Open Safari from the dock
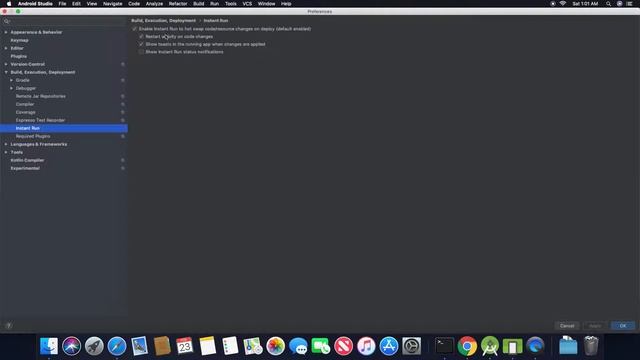The image size is (640, 360). (x=117, y=346)
